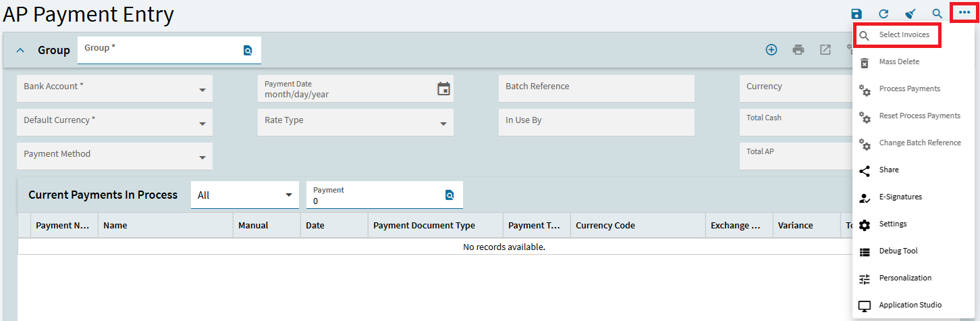Collapse the Group panel chevron
The width and height of the screenshot is (980, 321).
coord(20,50)
